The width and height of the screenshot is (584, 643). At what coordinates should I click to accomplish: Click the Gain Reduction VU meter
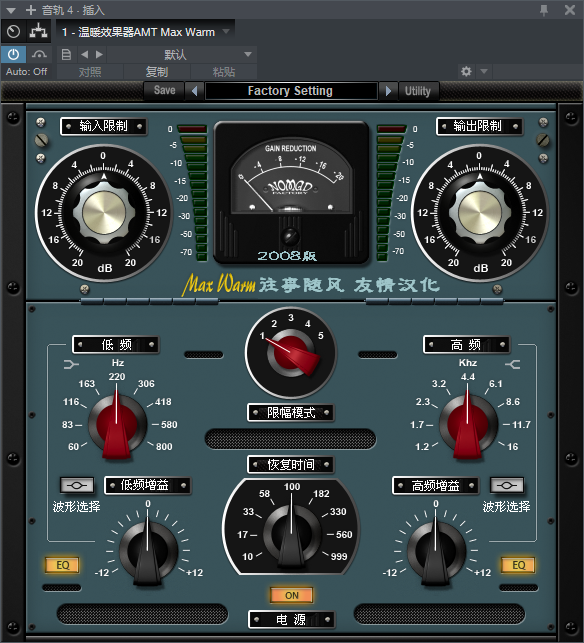(x=291, y=176)
